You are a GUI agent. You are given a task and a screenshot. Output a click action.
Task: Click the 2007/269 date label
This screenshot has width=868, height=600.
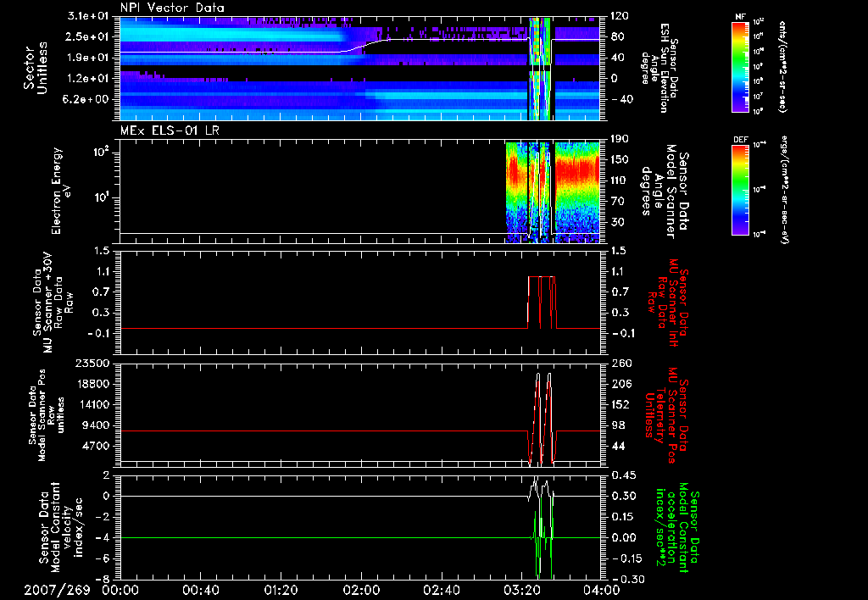click(57, 590)
